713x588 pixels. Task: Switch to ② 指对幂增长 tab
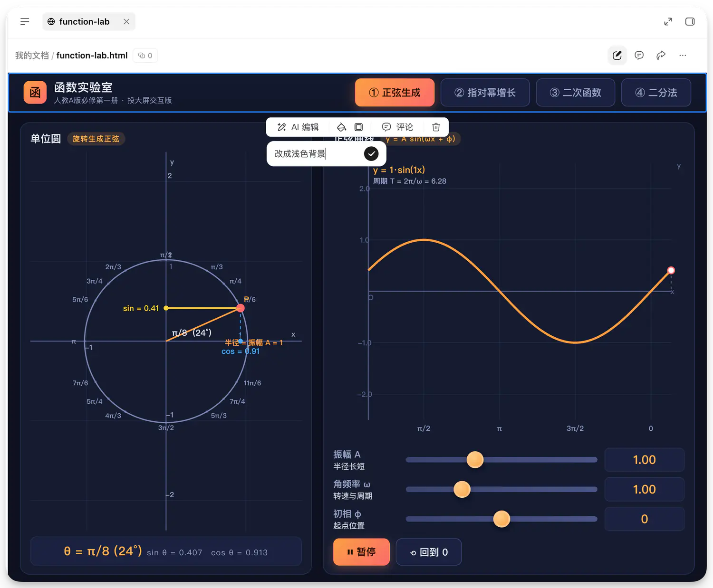[x=485, y=93]
